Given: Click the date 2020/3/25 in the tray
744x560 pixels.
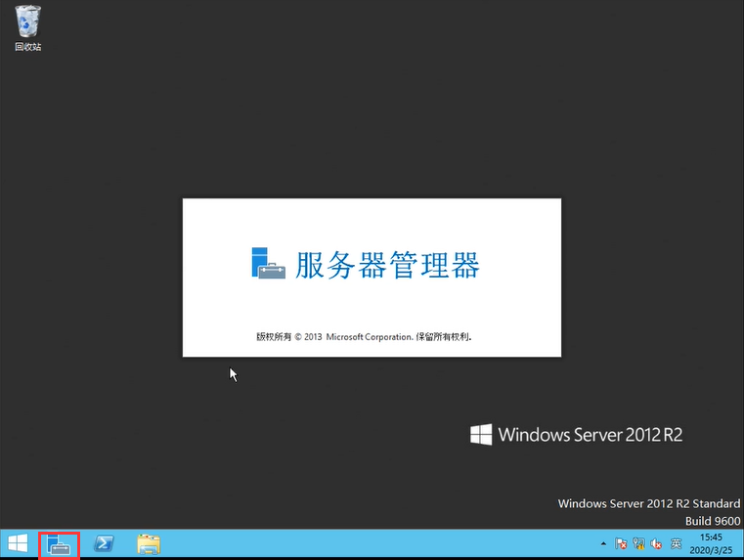Looking at the screenshot, I should point(711,550).
